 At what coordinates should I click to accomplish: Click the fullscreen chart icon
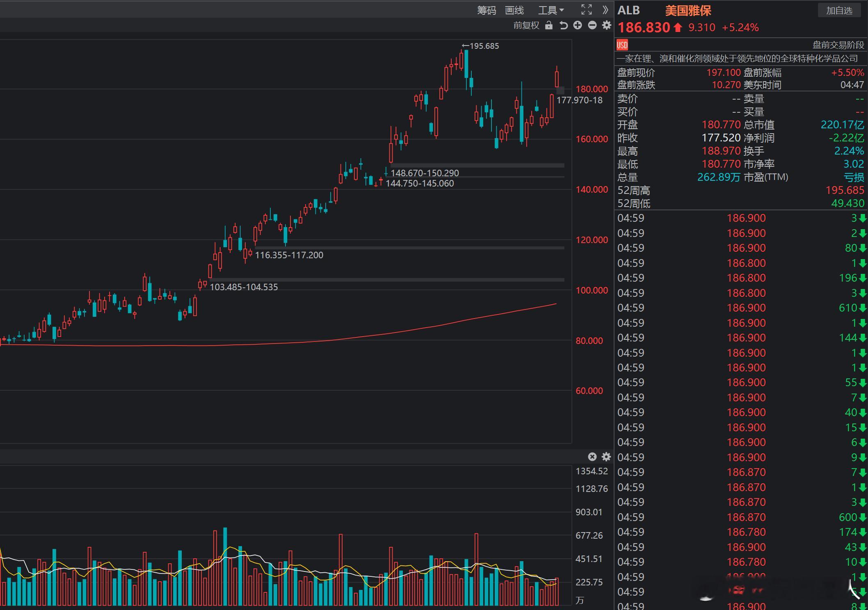tap(587, 10)
